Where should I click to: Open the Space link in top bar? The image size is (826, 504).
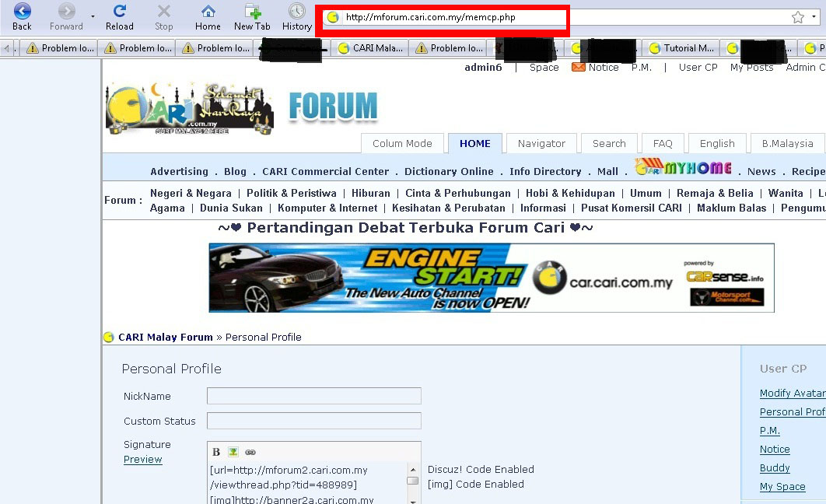(x=544, y=67)
